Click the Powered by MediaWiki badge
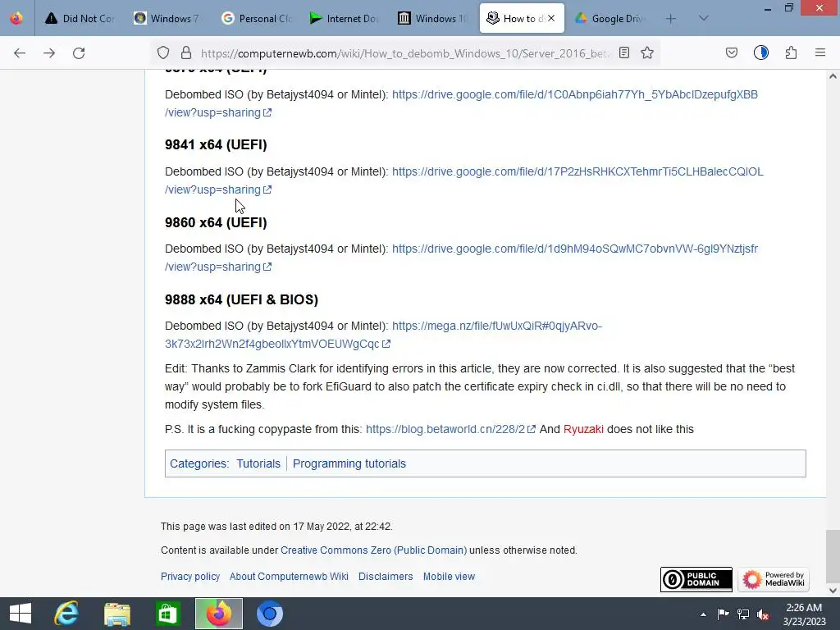840x630 pixels. [773, 580]
